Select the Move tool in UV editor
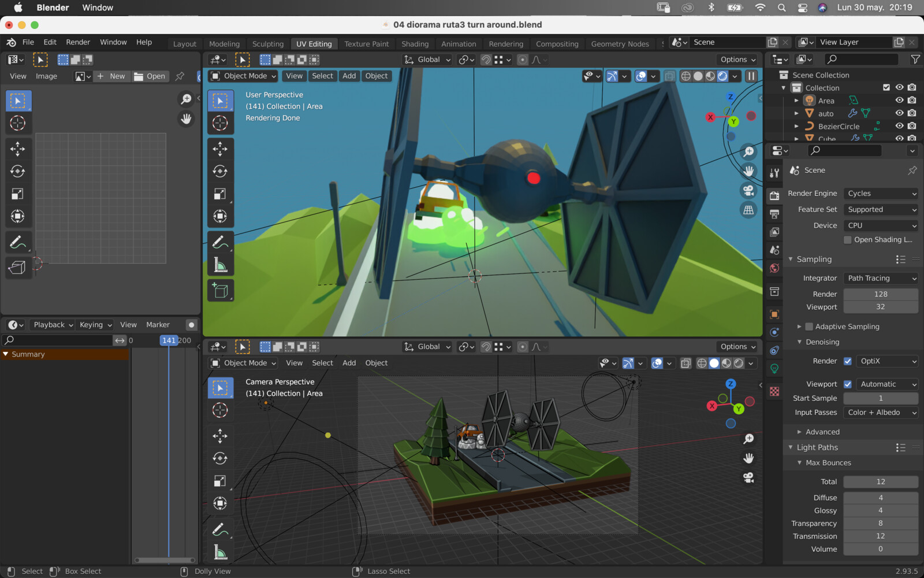This screenshot has width=924, height=578. point(18,149)
